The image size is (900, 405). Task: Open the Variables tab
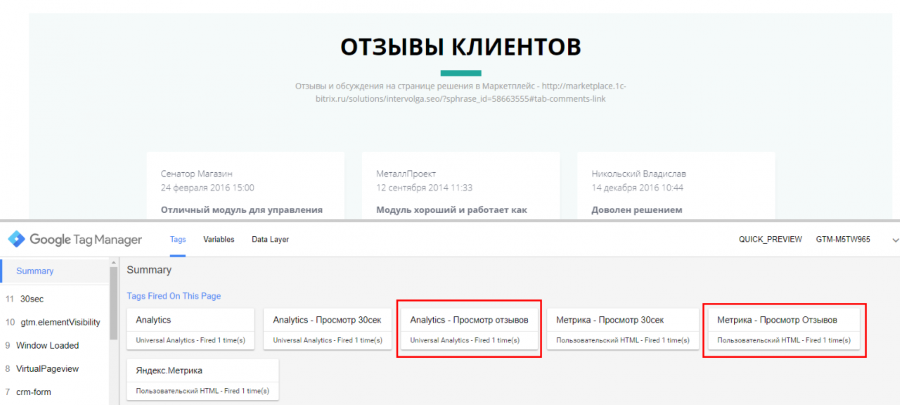[219, 239]
